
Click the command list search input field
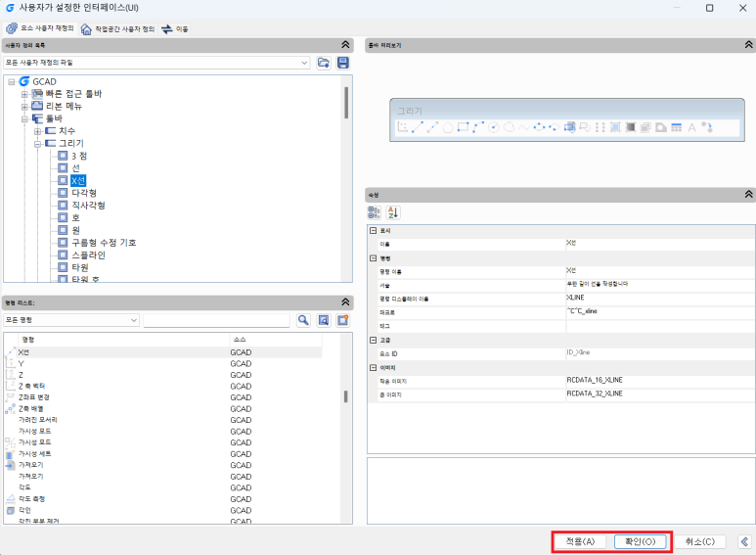(x=216, y=320)
